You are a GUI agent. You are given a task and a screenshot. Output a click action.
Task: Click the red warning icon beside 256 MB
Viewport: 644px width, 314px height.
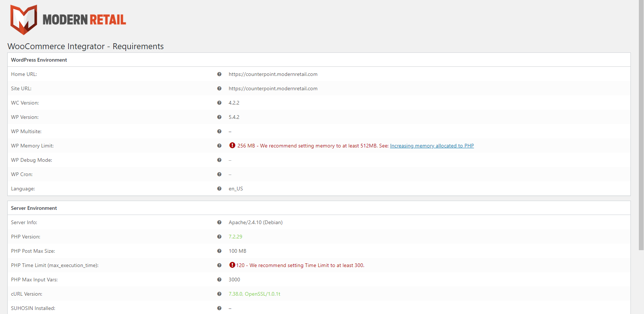[x=232, y=145]
